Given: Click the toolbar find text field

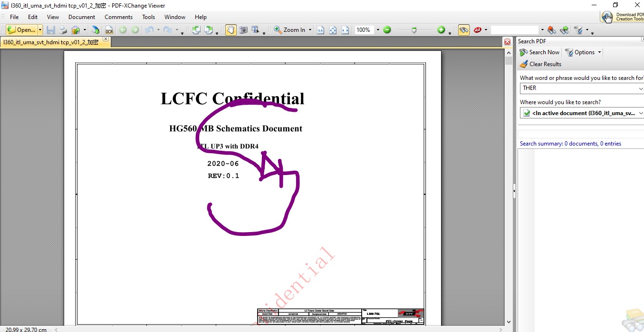Looking at the screenshot, I should point(514,30).
